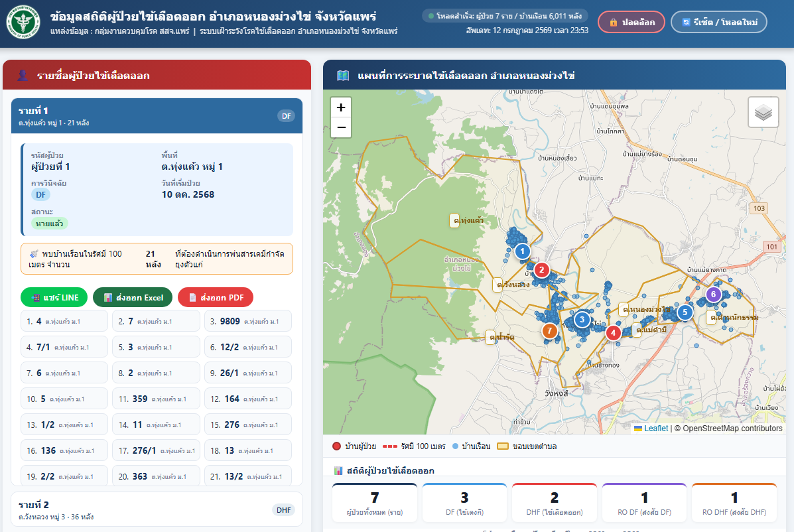Select patient marker 3 on map
This screenshot has width=794, height=532.
click(582, 320)
